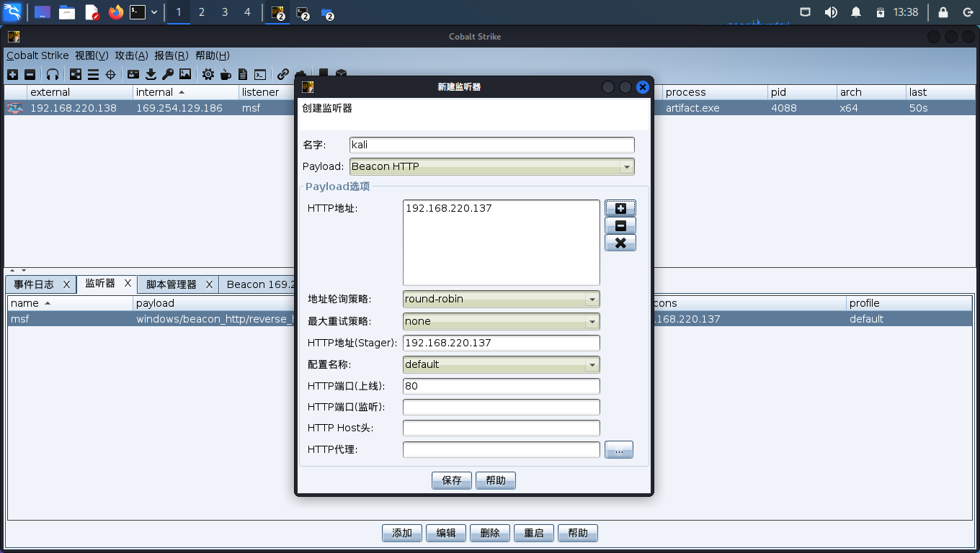Open the Cobalt Strike menu
The height and width of the screenshot is (553, 980).
tap(37, 55)
